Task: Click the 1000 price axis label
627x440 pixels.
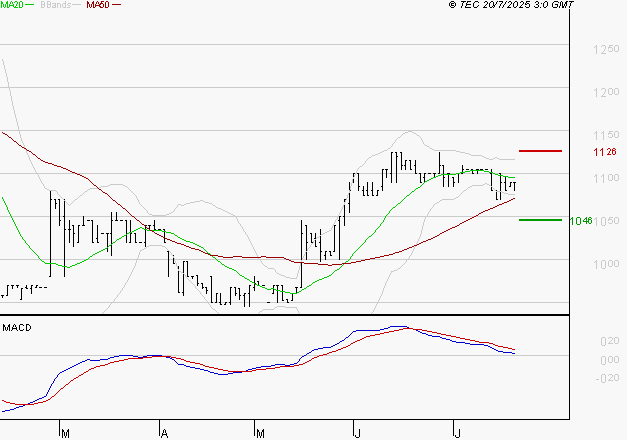Action: (x=606, y=264)
